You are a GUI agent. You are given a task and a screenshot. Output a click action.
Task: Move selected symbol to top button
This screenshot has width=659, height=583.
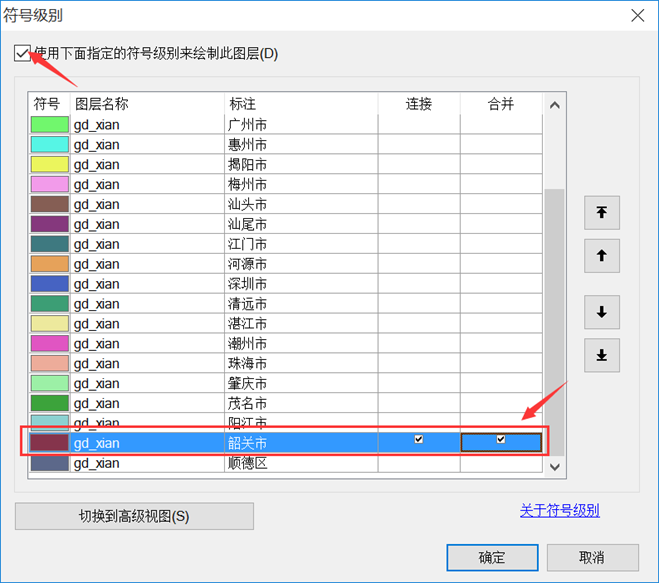601,213
